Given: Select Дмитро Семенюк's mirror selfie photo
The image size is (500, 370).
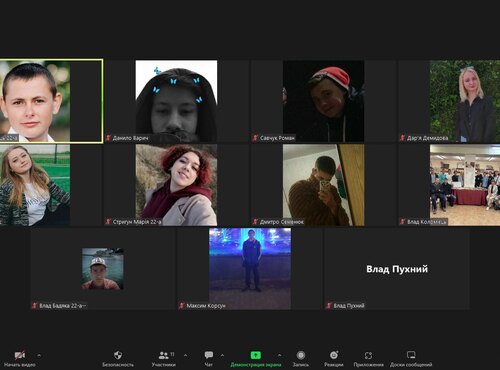Looking at the screenshot, I should coord(323,185).
